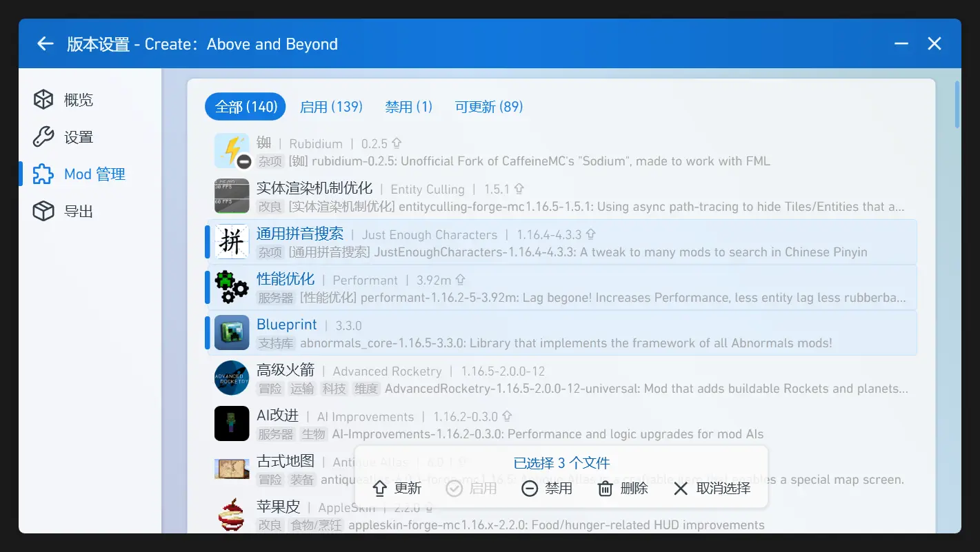This screenshot has height=552, width=980.
Task: Switch to the 启用 (139) filter tab
Action: [x=331, y=107]
